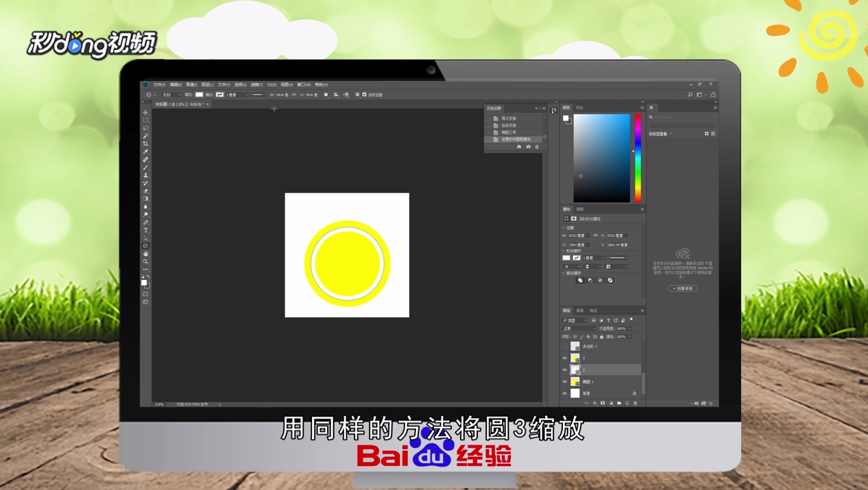Click the Add Layer Mask icon

(x=603, y=403)
